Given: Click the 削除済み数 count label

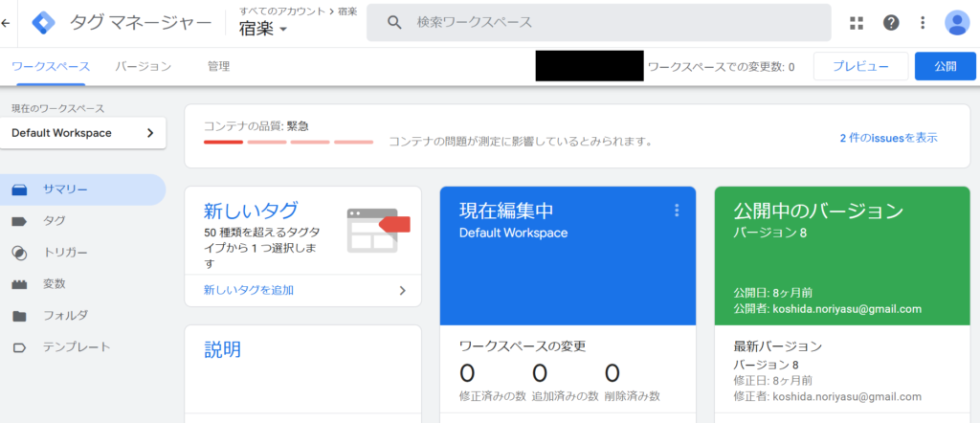Looking at the screenshot, I should pyautogui.click(x=632, y=395).
